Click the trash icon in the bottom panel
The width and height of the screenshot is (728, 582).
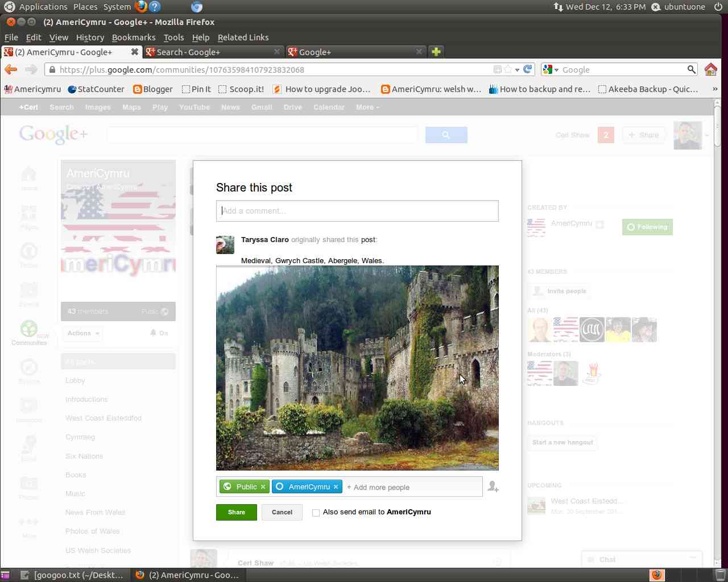720,575
